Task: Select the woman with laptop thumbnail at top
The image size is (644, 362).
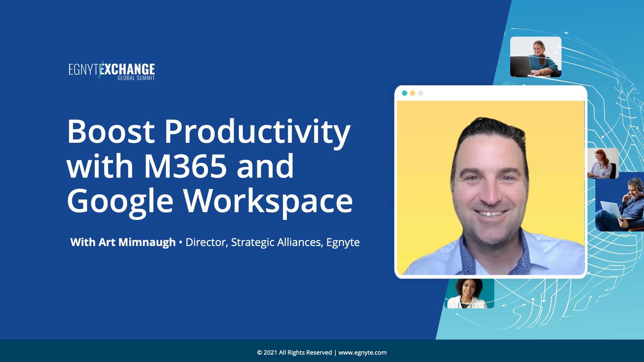Action: tap(535, 57)
